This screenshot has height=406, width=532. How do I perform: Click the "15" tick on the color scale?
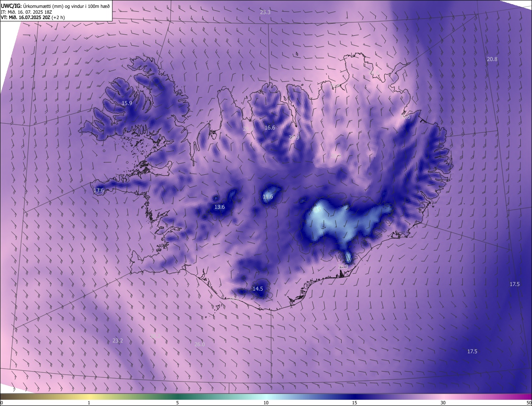[355, 403]
